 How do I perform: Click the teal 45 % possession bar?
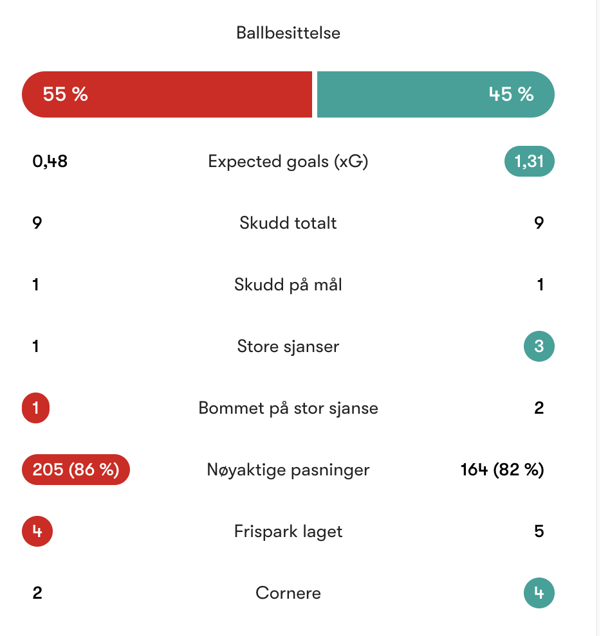[435, 95]
